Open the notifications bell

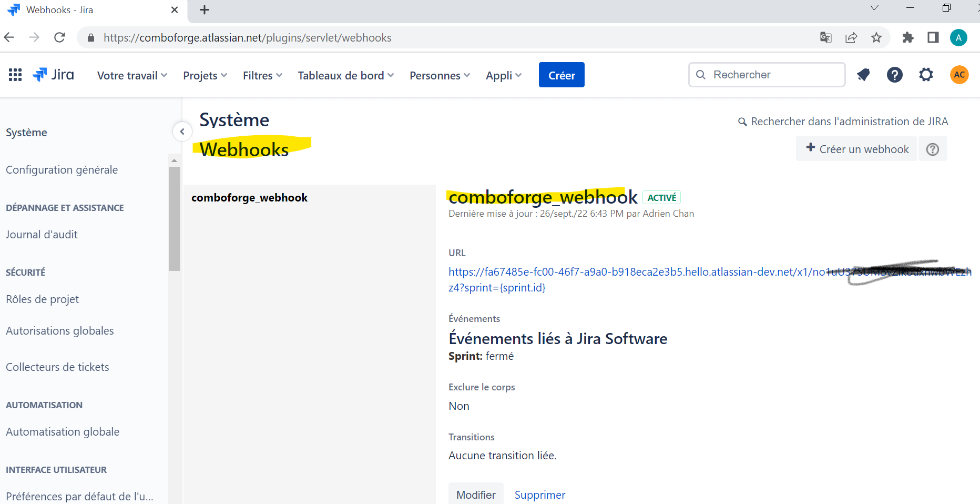[863, 75]
